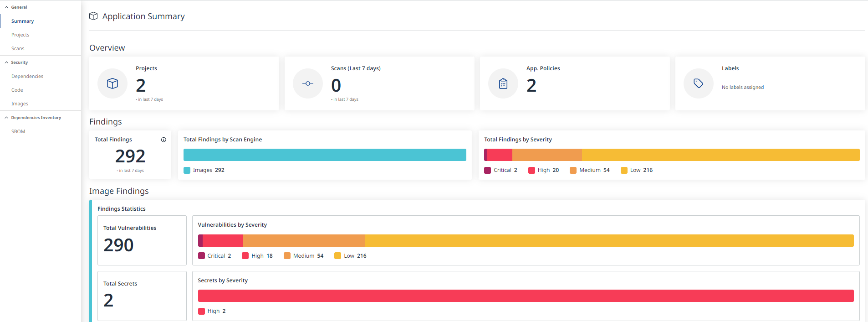The height and width of the screenshot is (322, 868).
Task: Click the Application Summary cube icon
Action: [x=93, y=16]
